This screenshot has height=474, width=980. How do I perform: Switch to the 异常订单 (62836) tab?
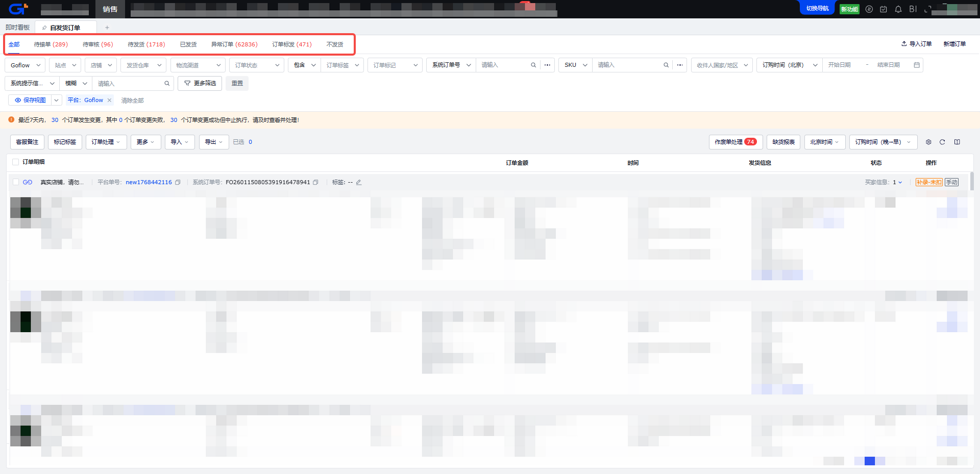pos(234,44)
